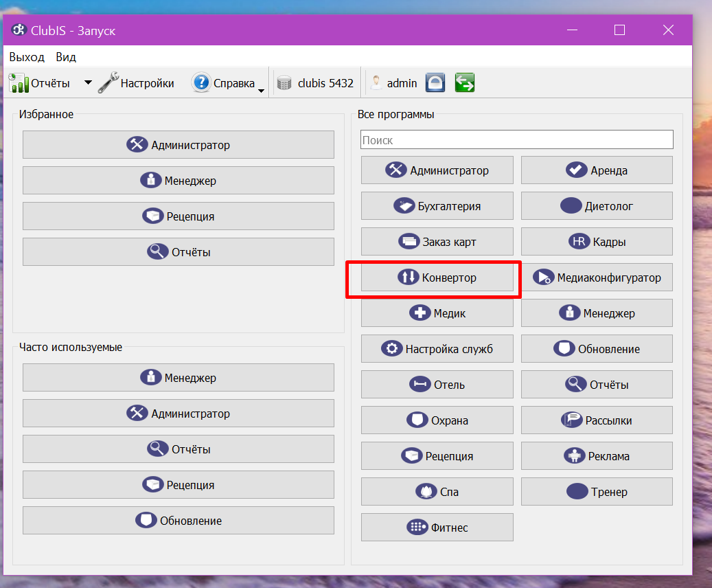Launch Конвертор from all programs

[437, 278]
